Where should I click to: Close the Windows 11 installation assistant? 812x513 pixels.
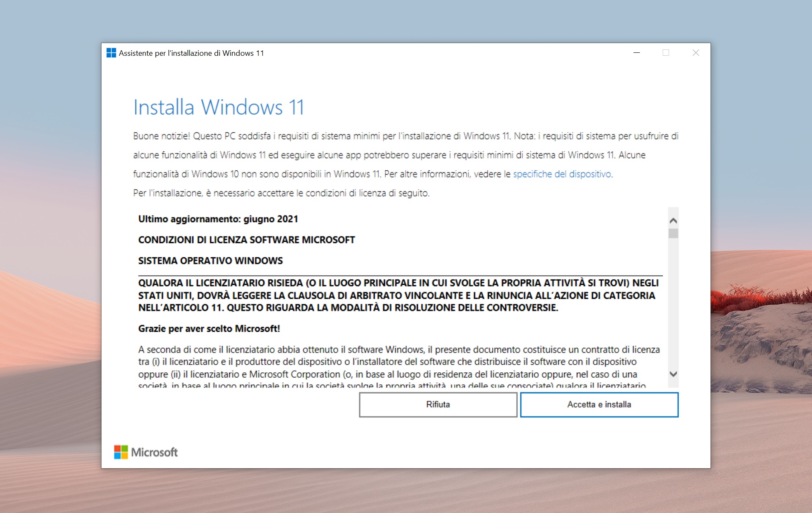point(696,53)
